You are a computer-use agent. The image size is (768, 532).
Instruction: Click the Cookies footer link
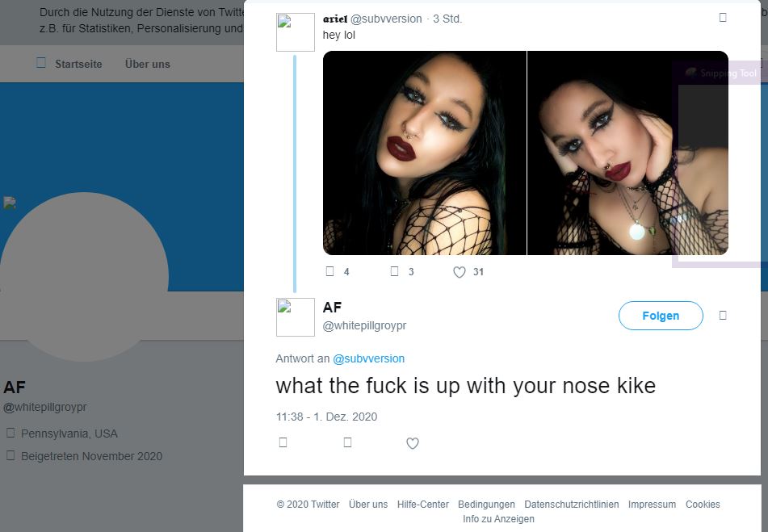point(703,504)
